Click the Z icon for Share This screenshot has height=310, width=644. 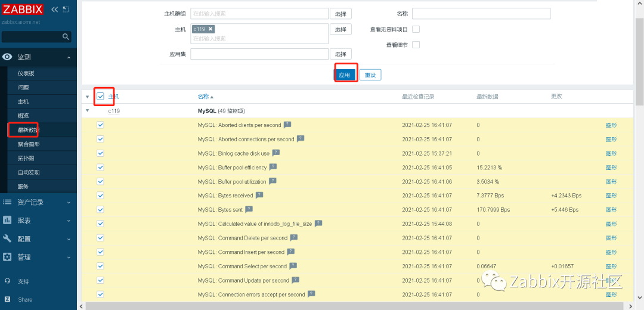coord(7,299)
